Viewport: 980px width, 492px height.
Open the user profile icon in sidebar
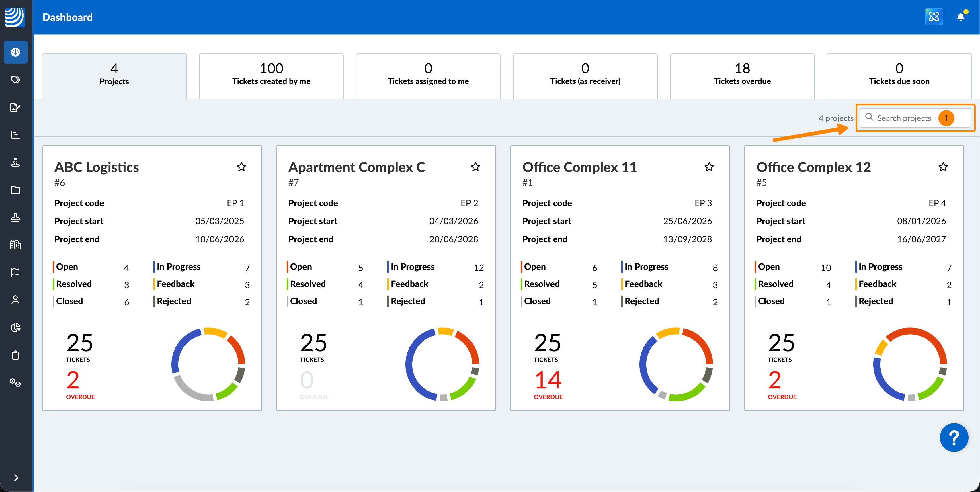[x=15, y=300]
